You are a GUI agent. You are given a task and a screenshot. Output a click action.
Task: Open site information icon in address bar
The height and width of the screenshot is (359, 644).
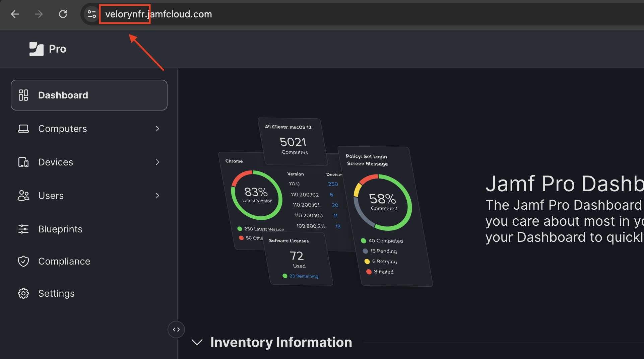point(91,14)
